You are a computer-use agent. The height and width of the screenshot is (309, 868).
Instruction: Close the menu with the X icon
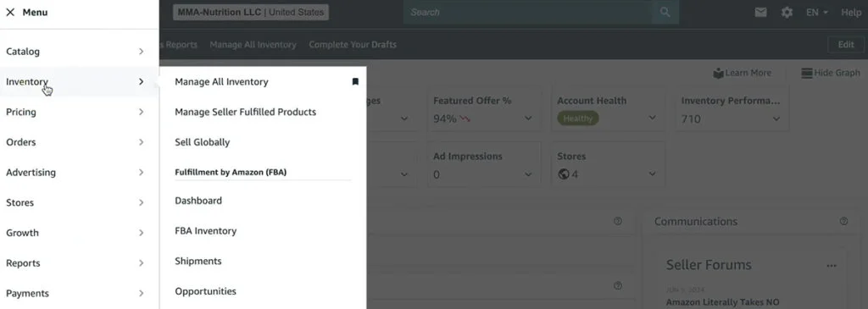coord(10,12)
